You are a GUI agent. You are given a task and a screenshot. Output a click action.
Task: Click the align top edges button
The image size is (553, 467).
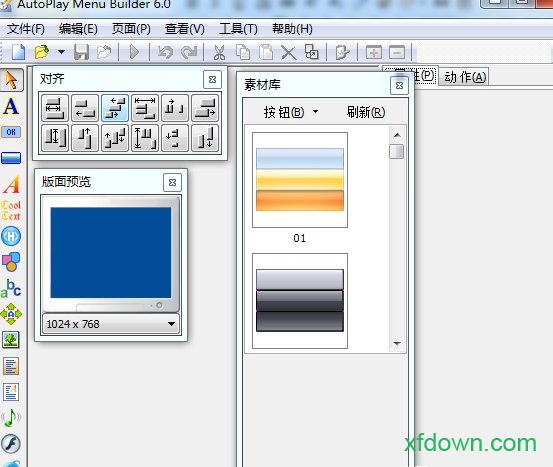pos(85,138)
